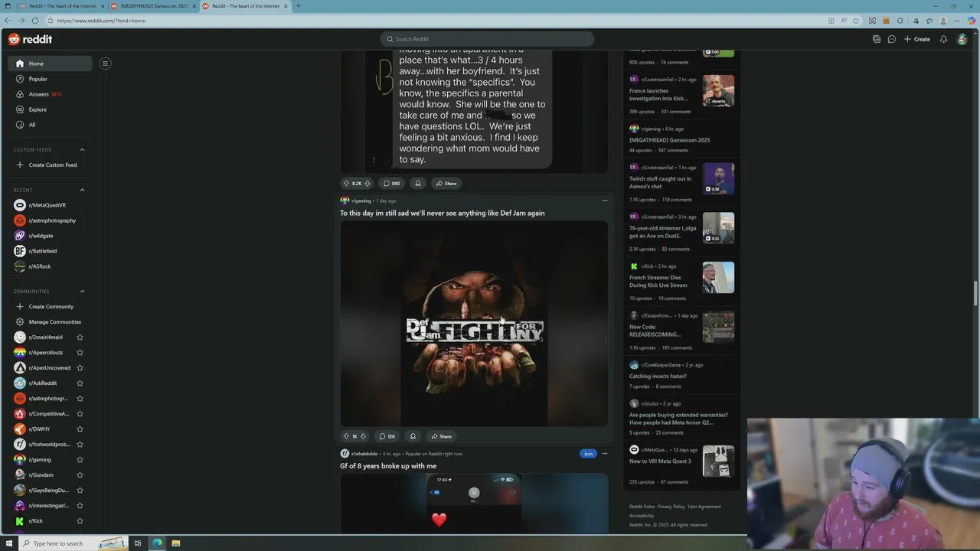Toggle the star next to r/CompetitiveA...
Viewport: 980px width, 551px height.
[x=80, y=413]
